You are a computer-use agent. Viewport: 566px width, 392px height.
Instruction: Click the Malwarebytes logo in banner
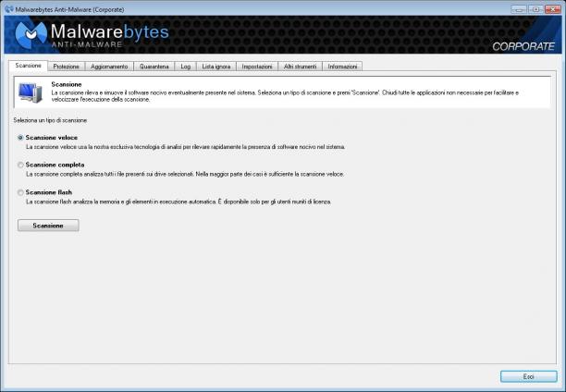92,35
